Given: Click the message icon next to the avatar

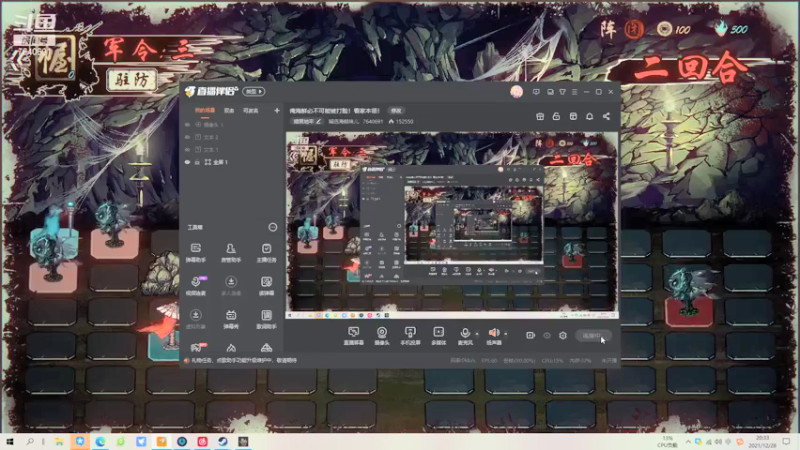Looking at the screenshot, I should [x=536, y=92].
